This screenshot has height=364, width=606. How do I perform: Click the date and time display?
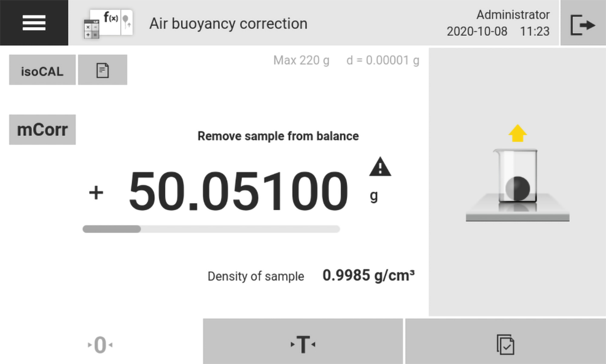click(x=498, y=31)
